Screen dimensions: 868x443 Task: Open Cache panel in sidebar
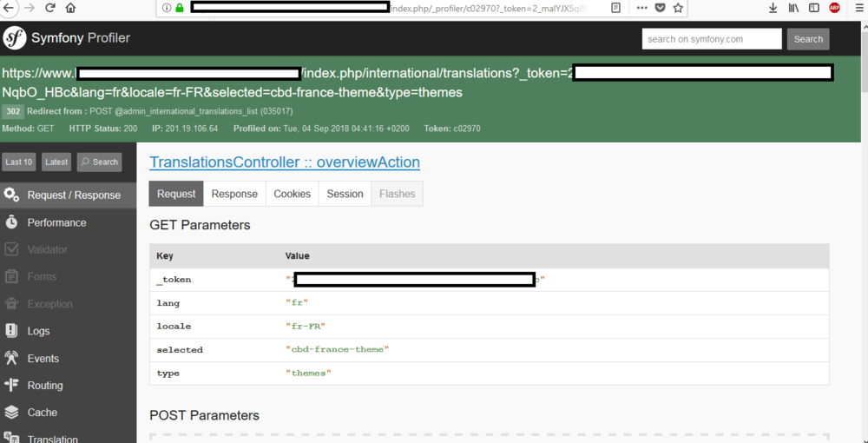[68, 413]
